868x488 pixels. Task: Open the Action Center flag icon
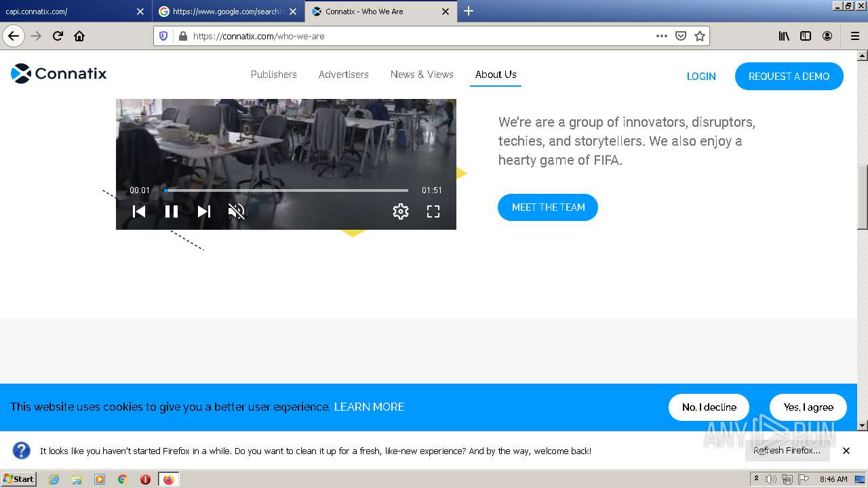[802, 479]
